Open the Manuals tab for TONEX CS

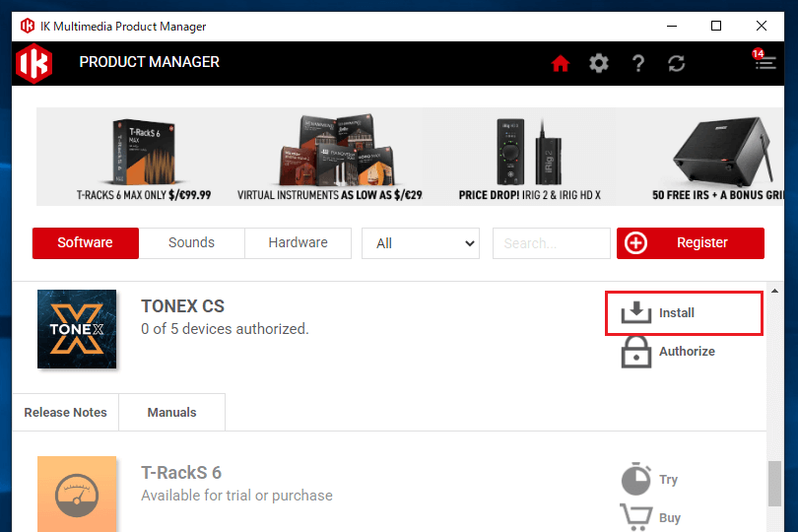pos(172,412)
